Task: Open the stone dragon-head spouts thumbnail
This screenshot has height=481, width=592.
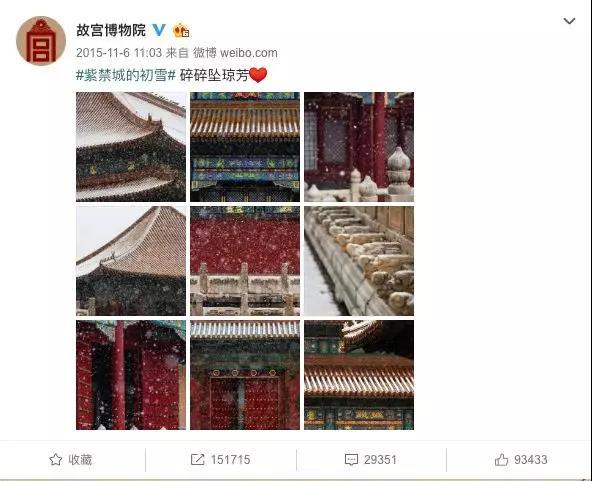Action: pyautogui.click(x=359, y=261)
